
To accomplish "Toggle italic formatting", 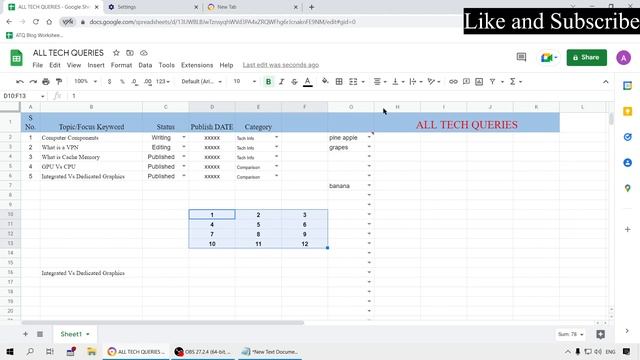I will (x=281, y=82).
